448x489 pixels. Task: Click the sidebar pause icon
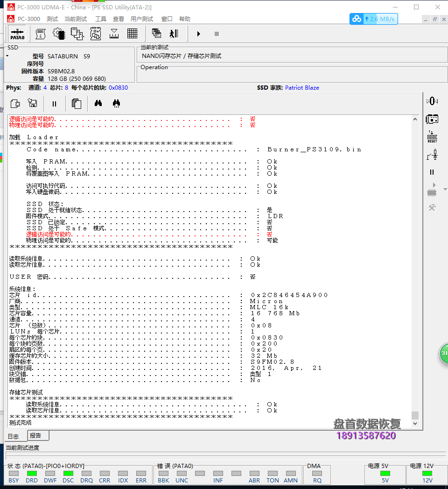(432, 172)
